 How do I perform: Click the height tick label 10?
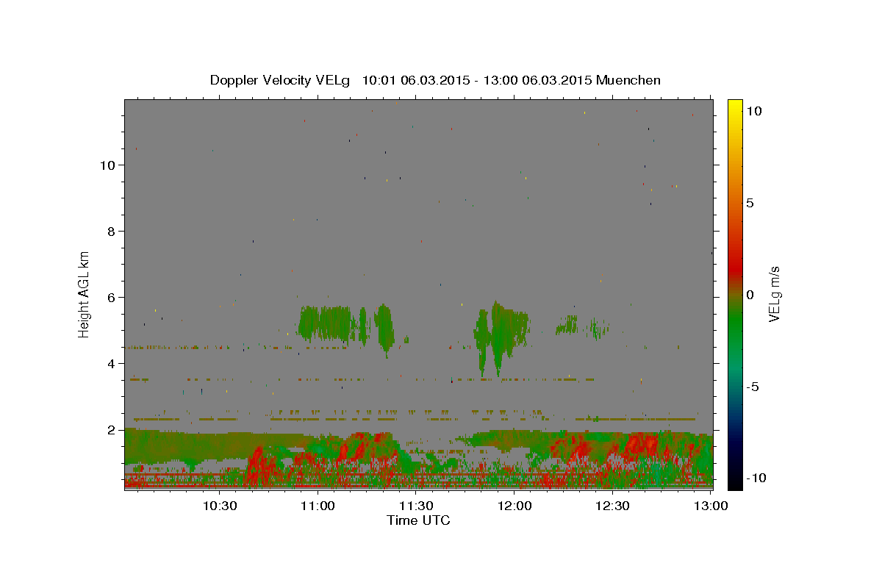tap(110, 165)
